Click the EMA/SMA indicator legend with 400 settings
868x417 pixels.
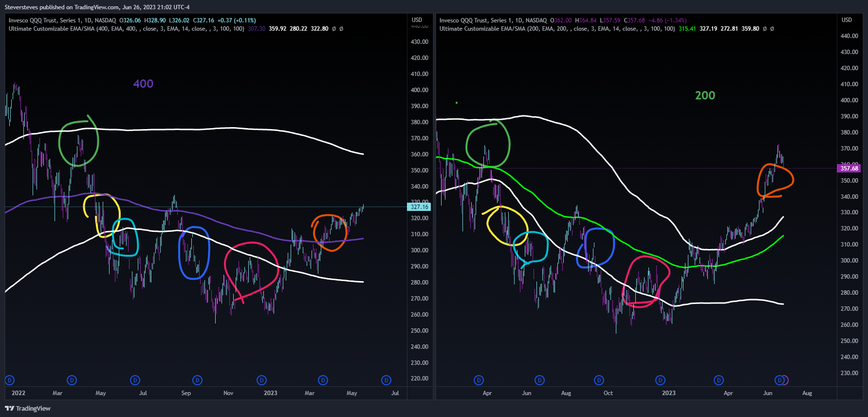(127, 29)
